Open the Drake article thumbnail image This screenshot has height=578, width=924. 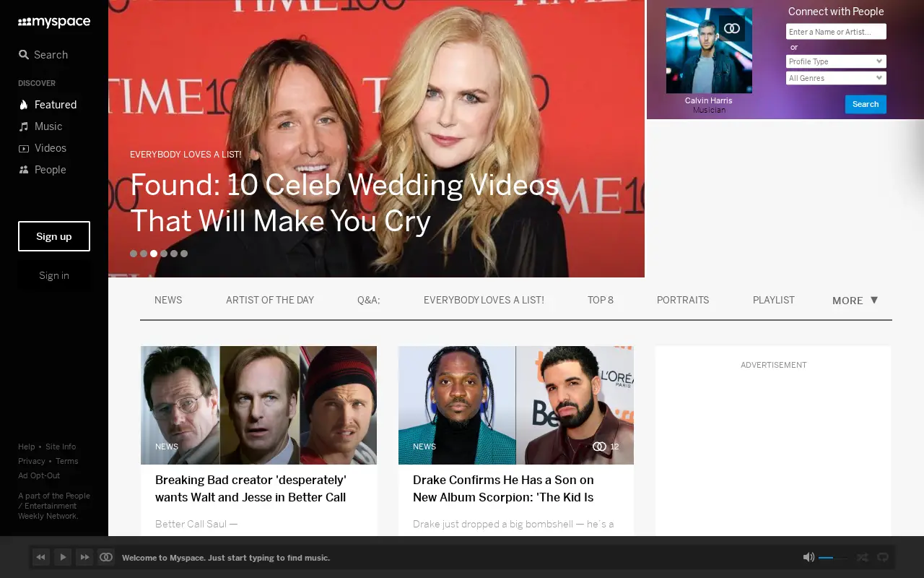click(x=516, y=405)
